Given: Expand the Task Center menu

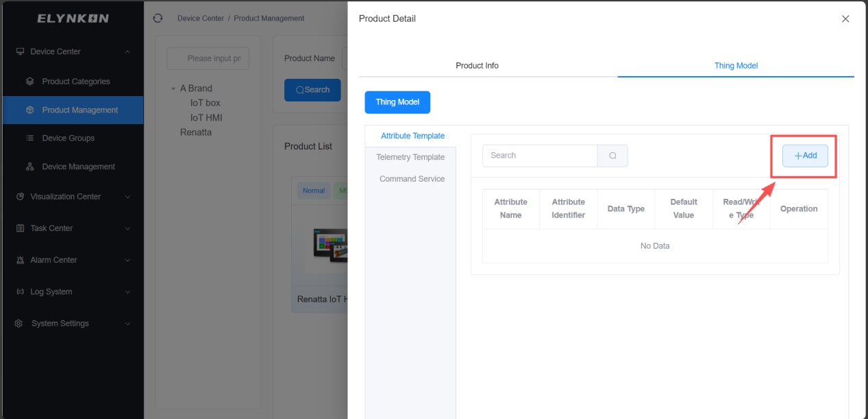Looking at the screenshot, I should point(127,228).
